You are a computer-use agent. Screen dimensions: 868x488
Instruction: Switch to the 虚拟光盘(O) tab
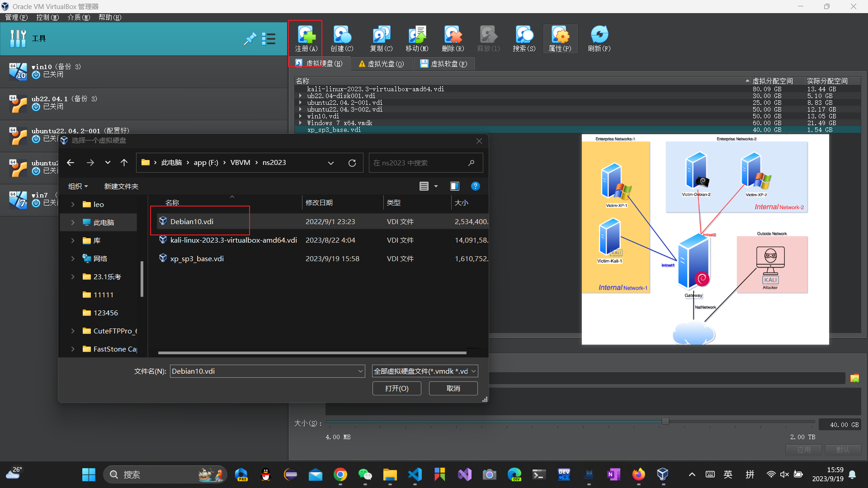click(x=381, y=64)
